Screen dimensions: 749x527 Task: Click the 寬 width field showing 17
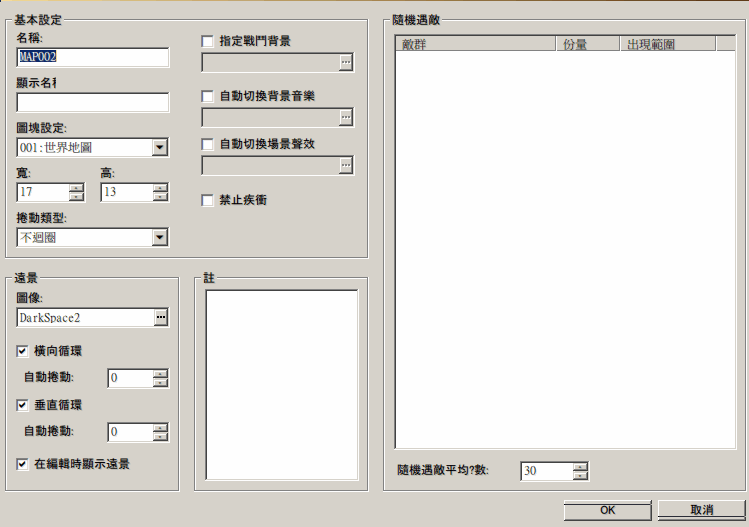pyautogui.click(x=43, y=192)
